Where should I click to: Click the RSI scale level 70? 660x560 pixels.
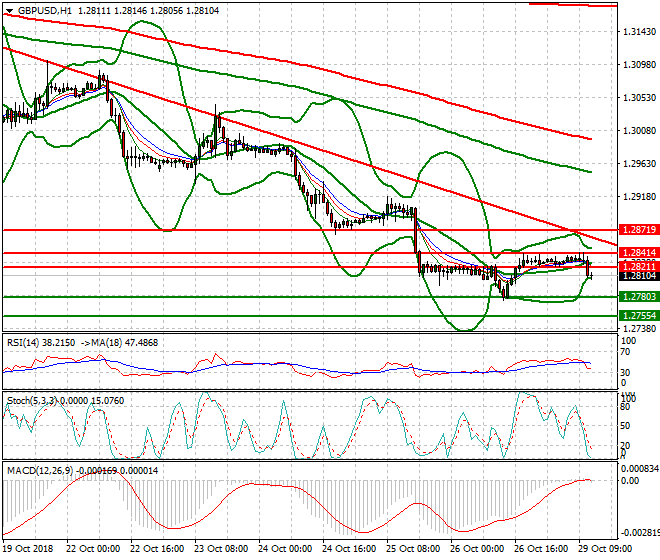pos(626,352)
